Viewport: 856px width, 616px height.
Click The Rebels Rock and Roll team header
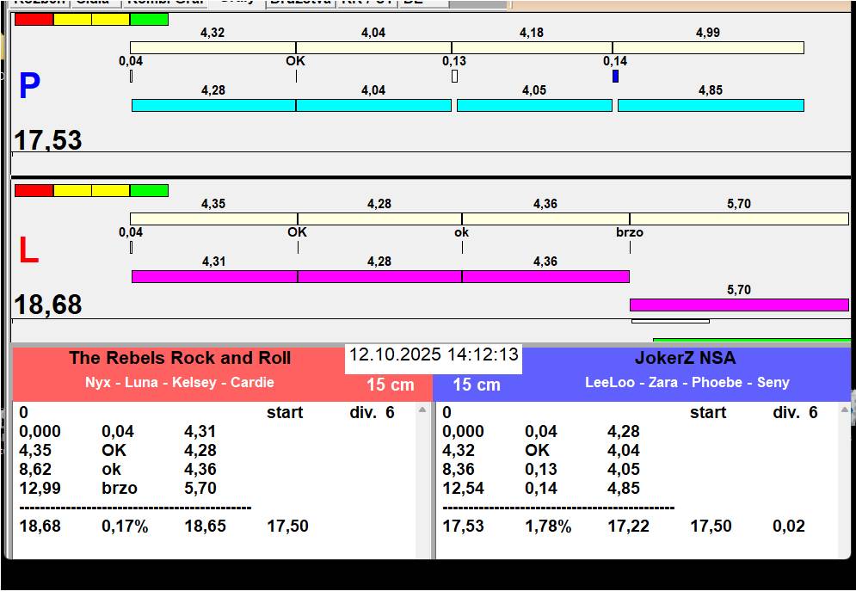click(x=180, y=358)
